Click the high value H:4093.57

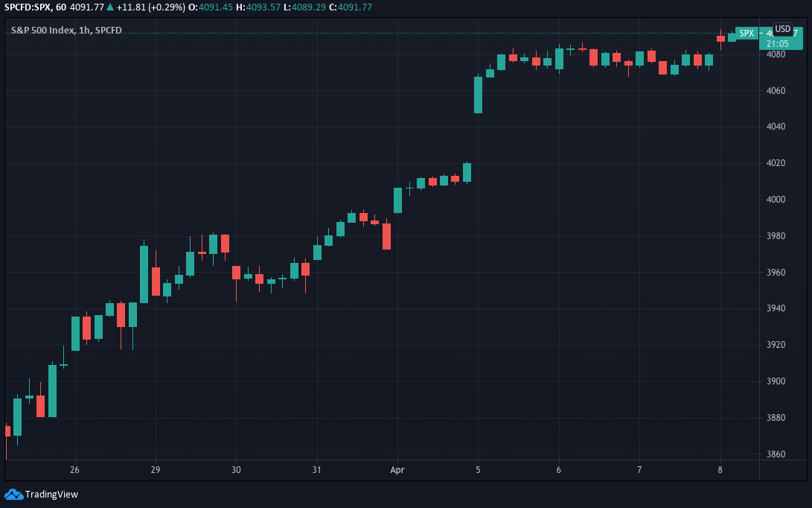(258, 7)
